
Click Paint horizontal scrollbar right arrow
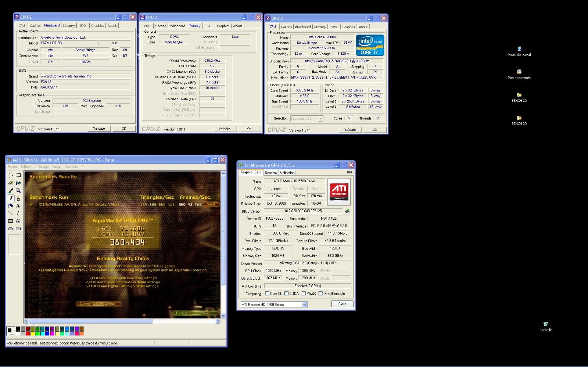(x=218, y=321)
